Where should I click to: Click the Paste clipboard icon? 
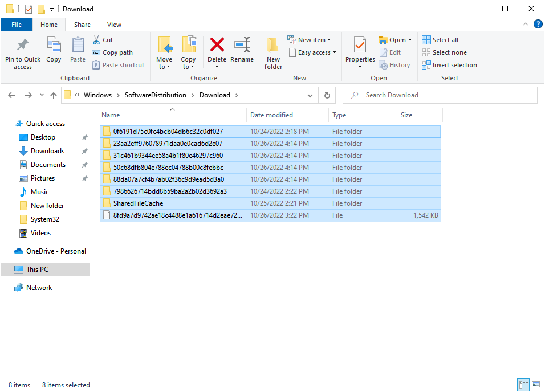(x=78, y=45)
